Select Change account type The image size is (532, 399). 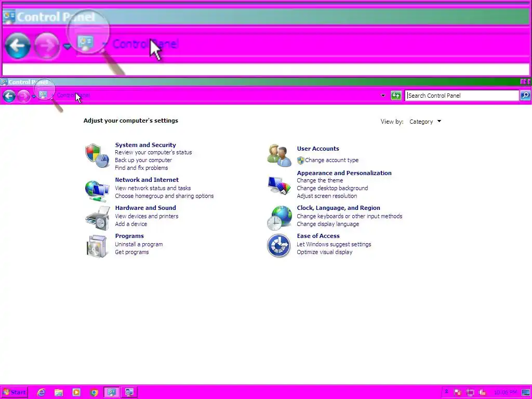pos(331,160)
